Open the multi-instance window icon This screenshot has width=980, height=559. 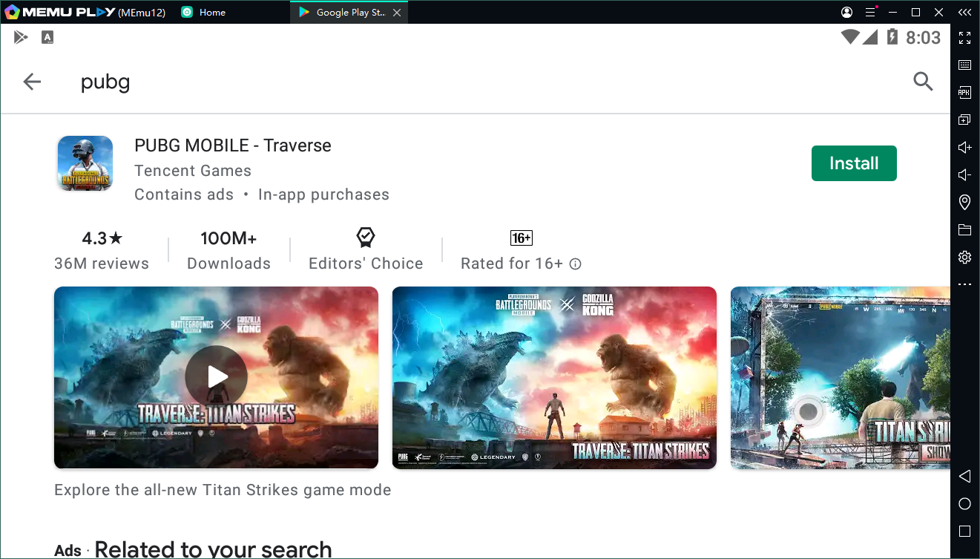coord(964,120)
